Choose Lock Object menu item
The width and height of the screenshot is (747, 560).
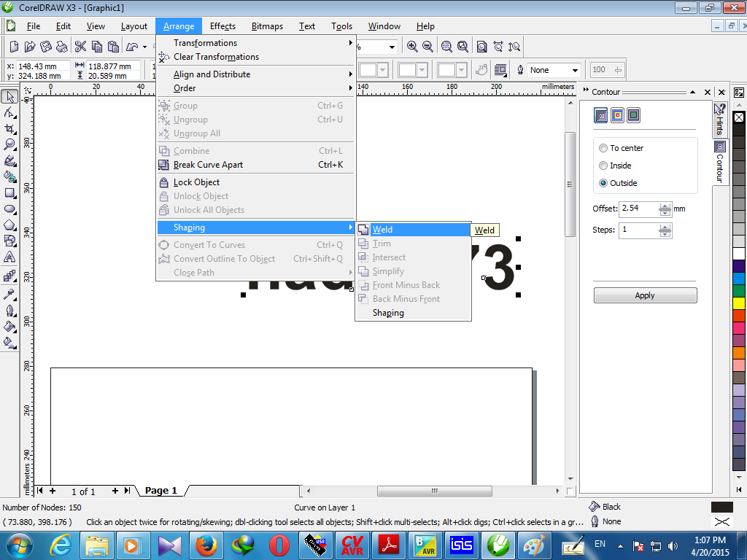(256, 182)
